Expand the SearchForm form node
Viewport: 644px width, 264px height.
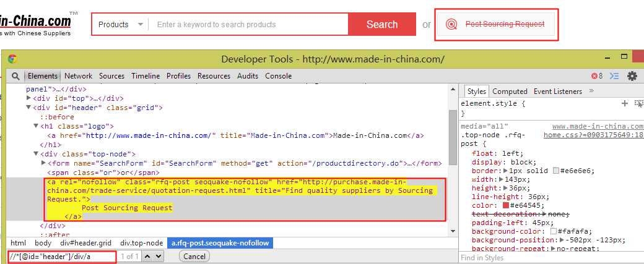point(43,163)
